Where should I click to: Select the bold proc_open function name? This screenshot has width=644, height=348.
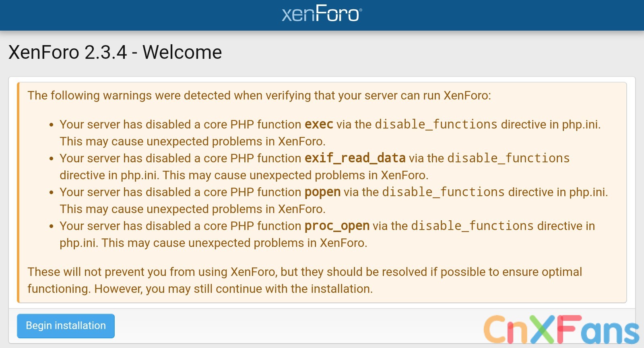[337, 226]
